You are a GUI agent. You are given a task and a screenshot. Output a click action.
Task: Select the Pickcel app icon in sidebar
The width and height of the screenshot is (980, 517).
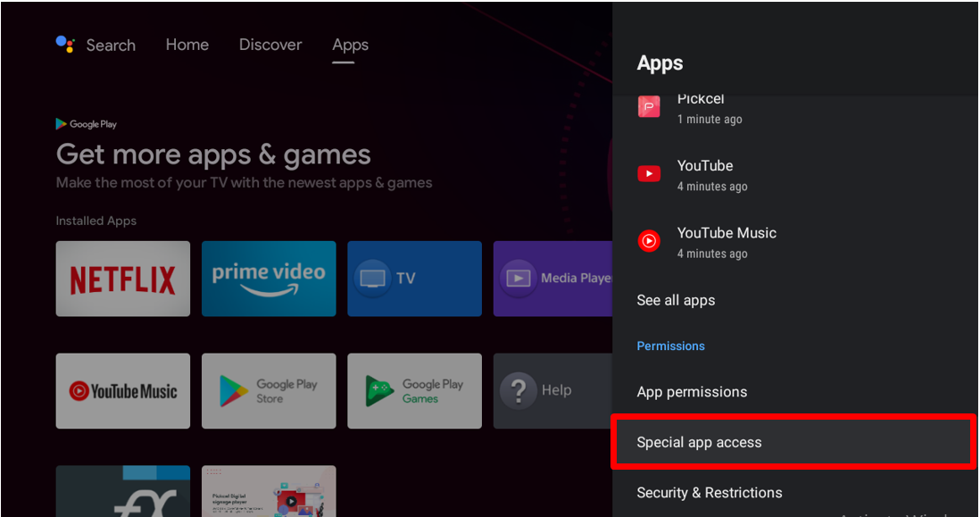pos(649,105)
